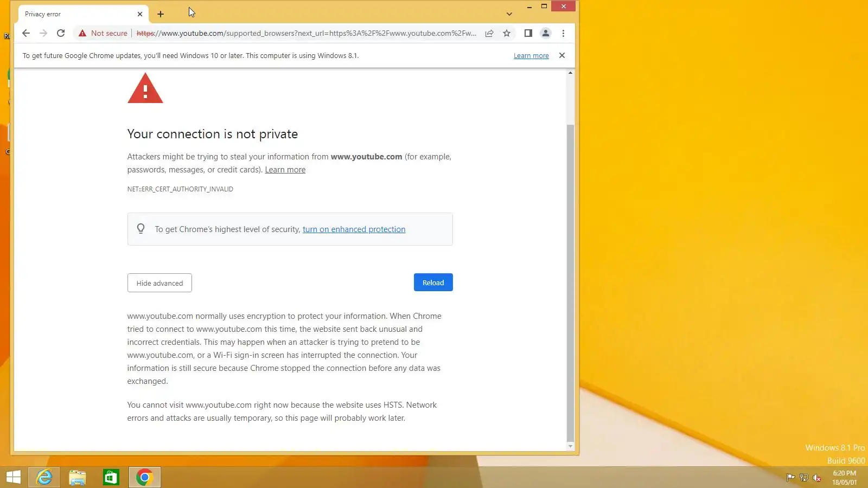Go back with the browser back arrow
This screenshot has width=868, height=488.
(26, 33)
